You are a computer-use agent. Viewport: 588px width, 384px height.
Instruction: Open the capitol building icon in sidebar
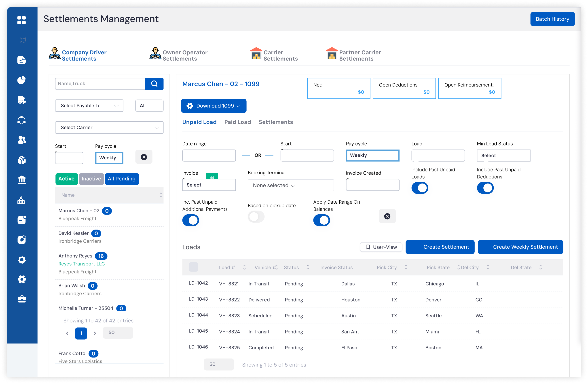pyautogui.click(x=21, y=200)
